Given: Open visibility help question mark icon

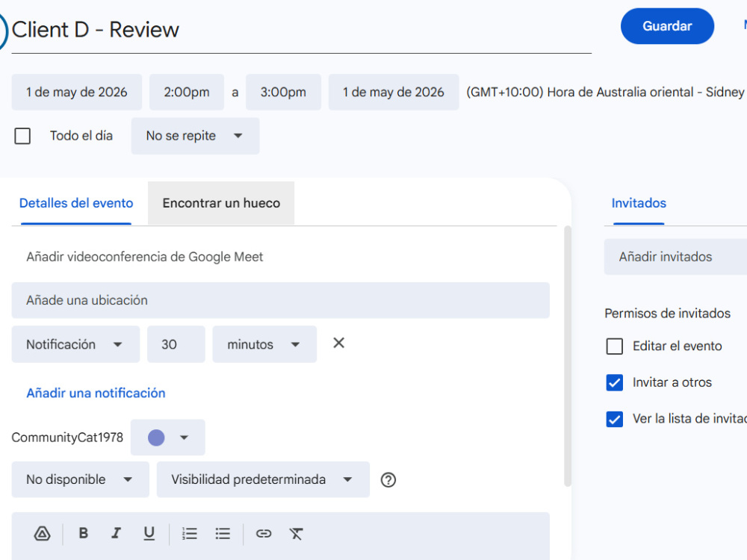Looking at the screenshot, I should click(x=388, y=479).
